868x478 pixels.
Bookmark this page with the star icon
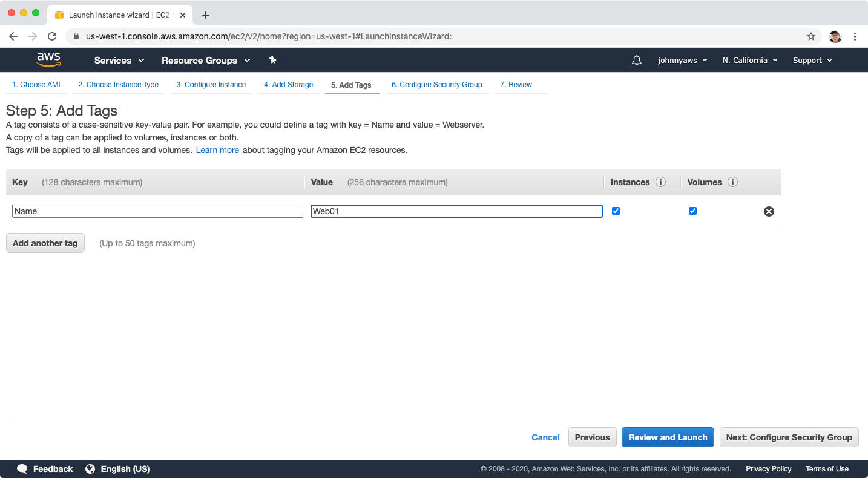click(x=811, y=36)
